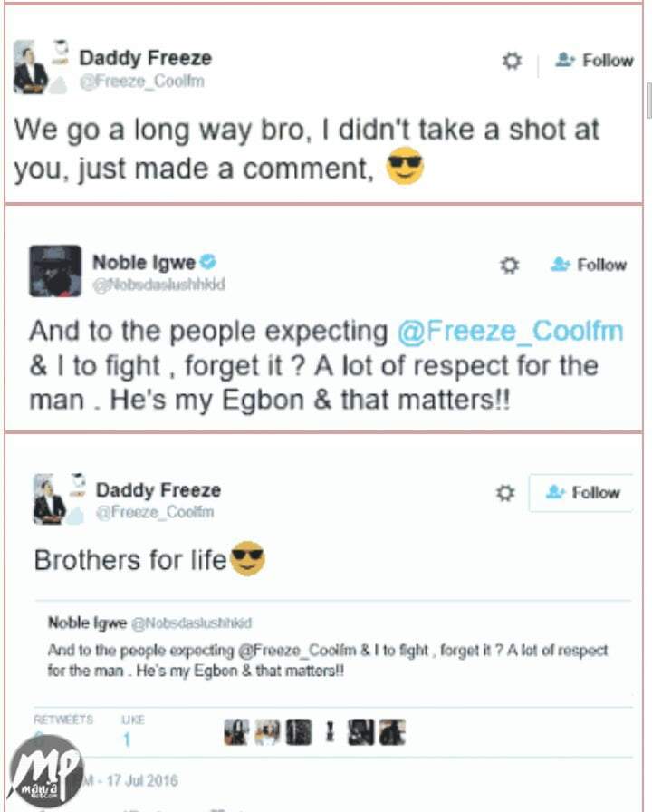Click Noble Igwe's blue verified badge
Viewport: 652px width, 812px height.
(208, 263)
